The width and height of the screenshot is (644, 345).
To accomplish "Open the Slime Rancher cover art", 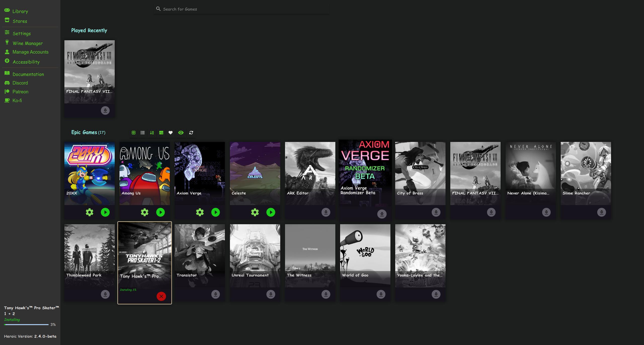I will click(x=586, y=173).
